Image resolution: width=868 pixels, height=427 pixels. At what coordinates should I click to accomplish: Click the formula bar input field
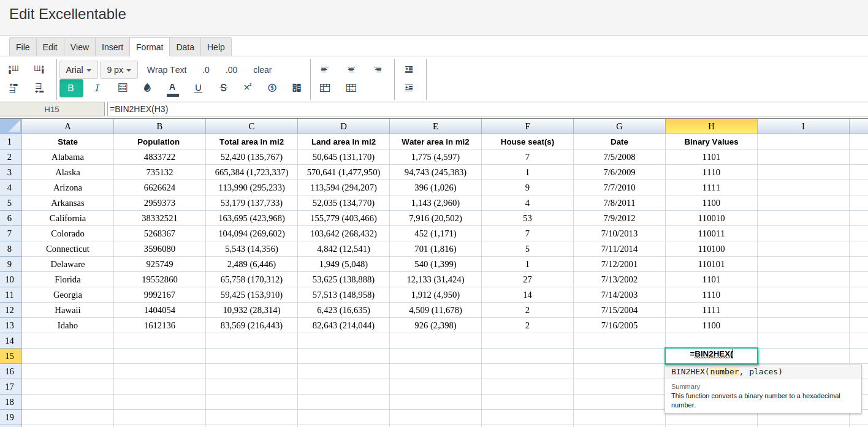(484, 109)
